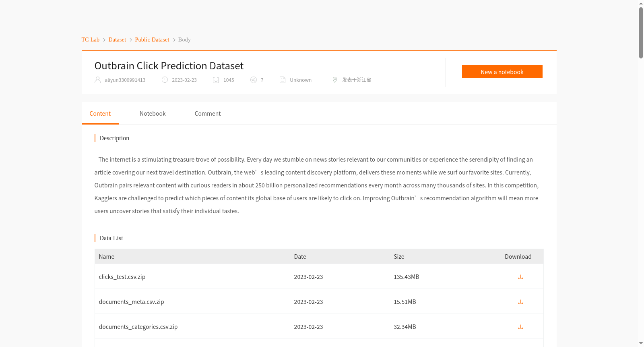
Task: Open the Content tab
Action: tap(100, 114)
